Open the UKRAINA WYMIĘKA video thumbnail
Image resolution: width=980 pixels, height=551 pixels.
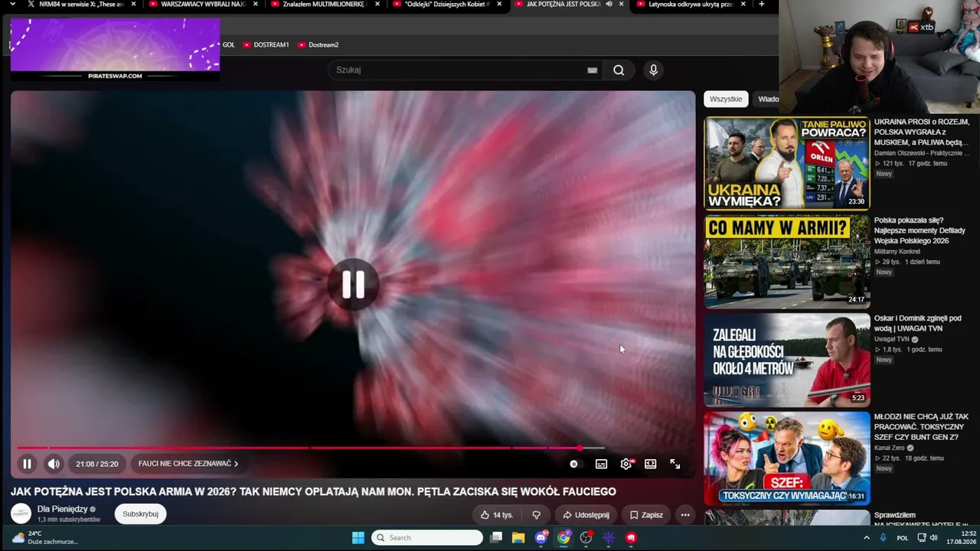(x=787, y=163)
